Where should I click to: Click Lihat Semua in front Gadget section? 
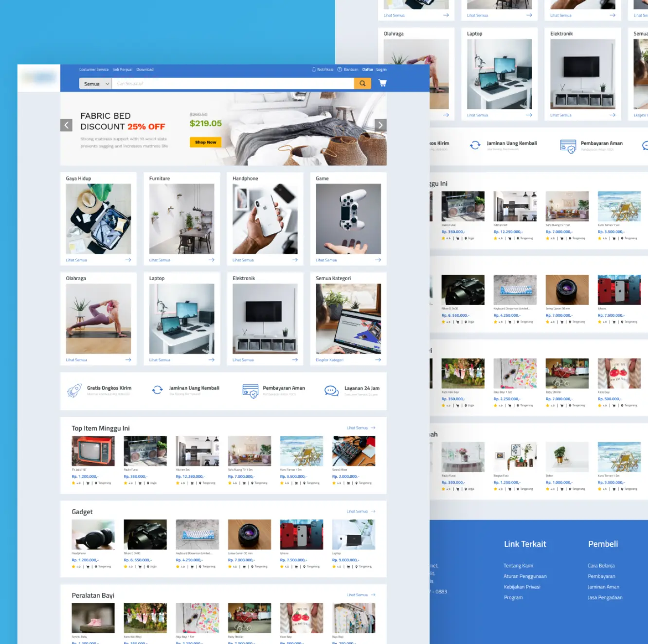(x=357, y=512)
